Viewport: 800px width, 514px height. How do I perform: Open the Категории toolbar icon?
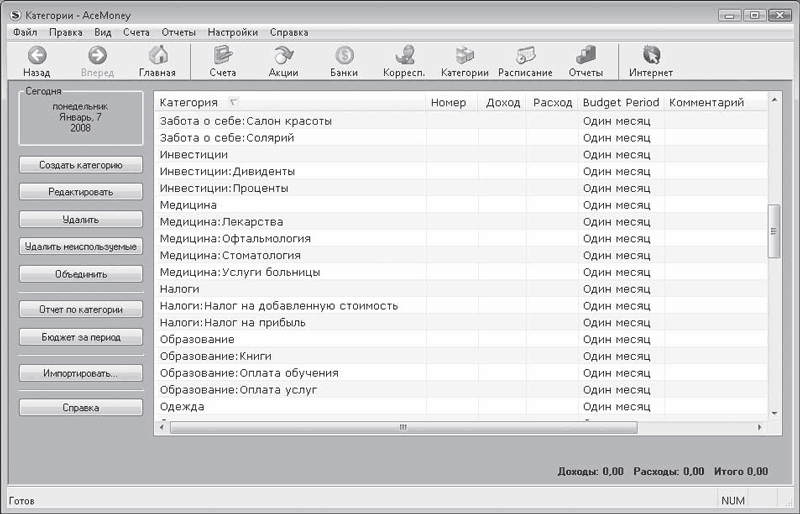tap(465, 55)
